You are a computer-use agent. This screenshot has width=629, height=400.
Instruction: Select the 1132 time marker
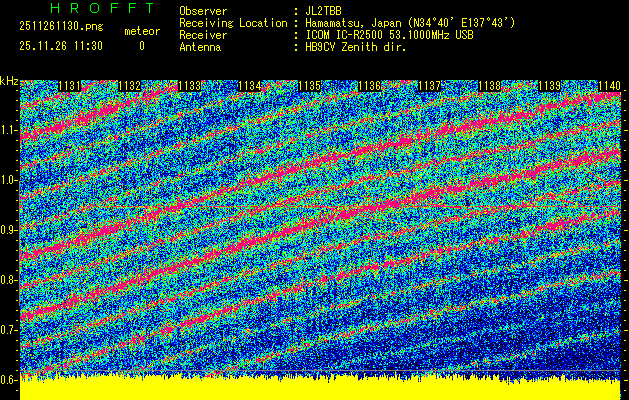[x=130, y=86]
